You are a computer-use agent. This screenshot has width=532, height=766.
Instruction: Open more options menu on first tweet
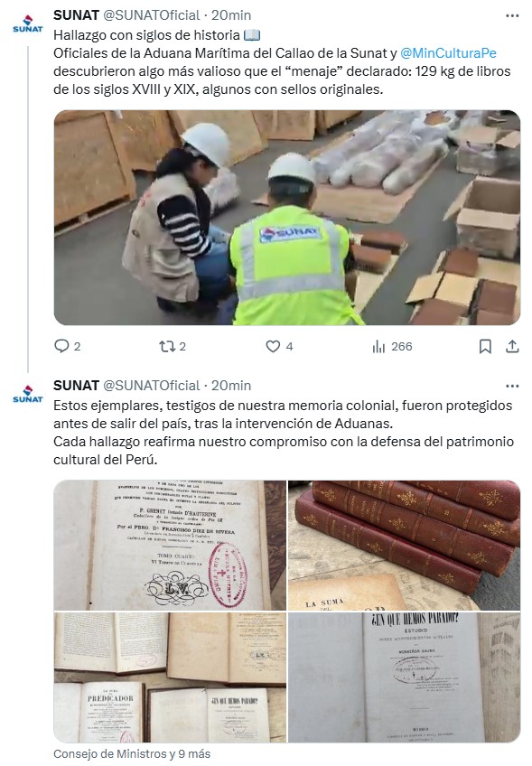click(x=512, y=15)
